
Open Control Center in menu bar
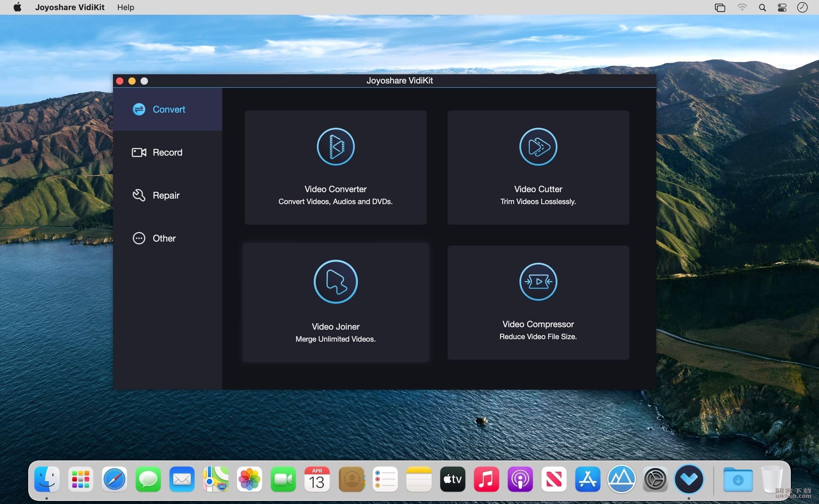coord(782,7)
